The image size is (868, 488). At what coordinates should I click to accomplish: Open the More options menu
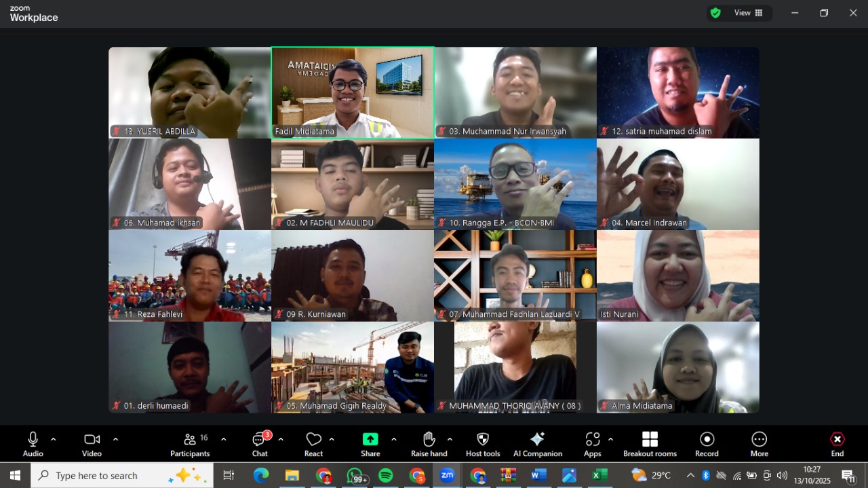pyautogui.click(x=759, y=444)
